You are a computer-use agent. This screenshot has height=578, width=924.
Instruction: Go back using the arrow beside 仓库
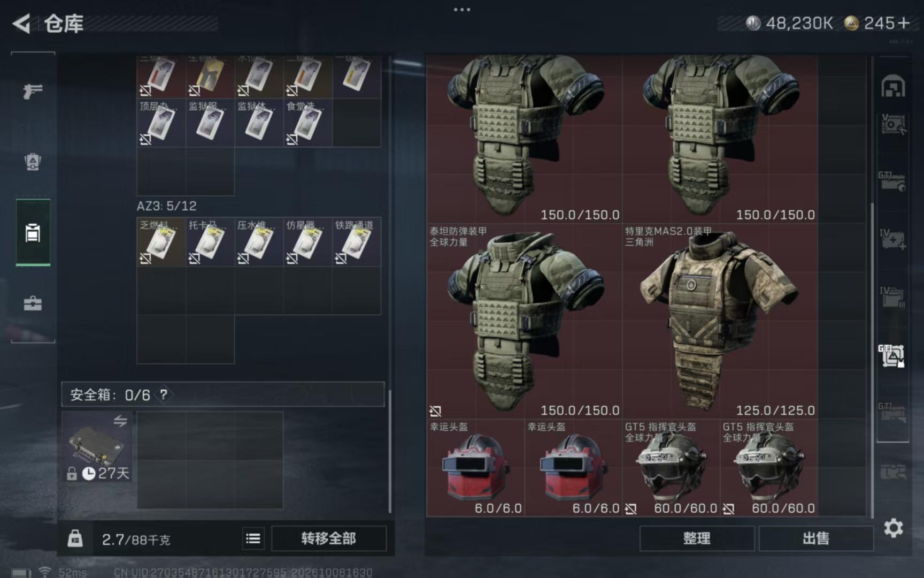21,24
